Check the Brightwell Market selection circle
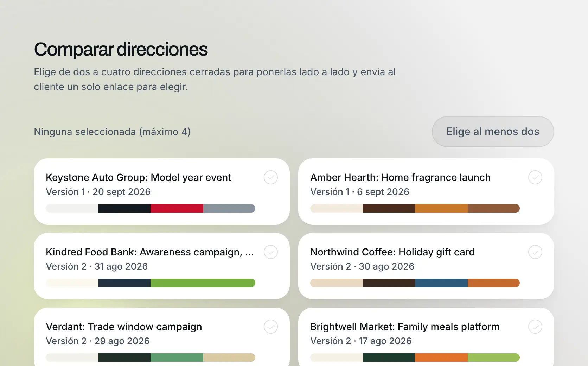The height and width of the screenshot is (366, 588). pos(535,327)
